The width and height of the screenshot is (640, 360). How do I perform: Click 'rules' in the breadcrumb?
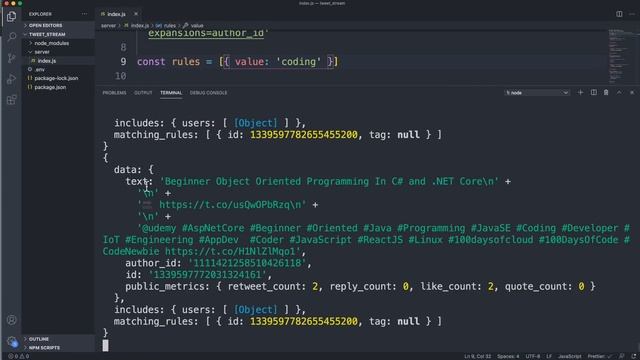tap(169, 25)
